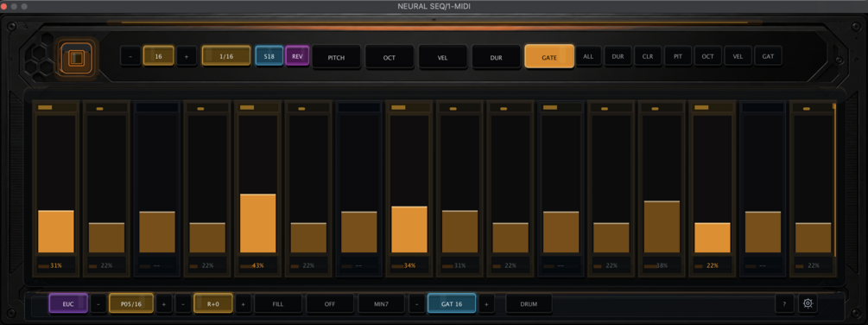Open the DRUM mode selector

pyautogui.click(x=529, y=303)
